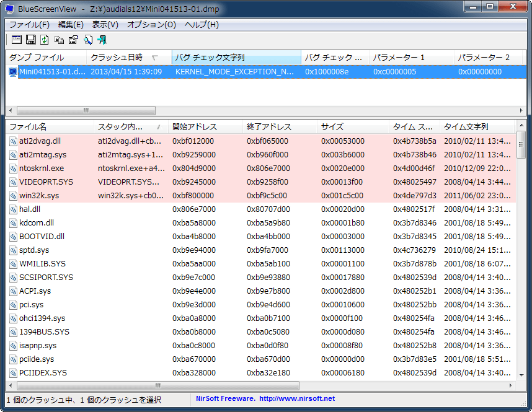The height and width of the screenshot is (412, 532).
Task: Open the オプション(O) menu
Action: point(152,25)
